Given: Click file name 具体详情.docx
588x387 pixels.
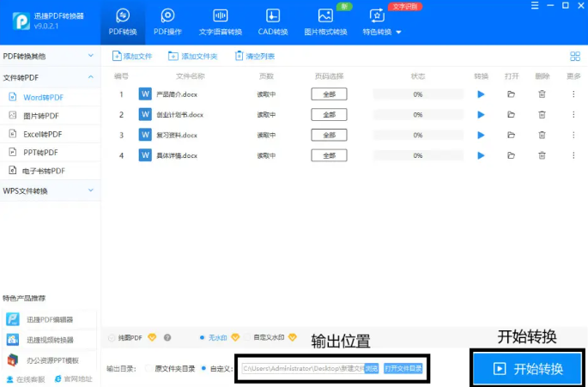Looking at the screenshot, I should click(x=177, y=155).
